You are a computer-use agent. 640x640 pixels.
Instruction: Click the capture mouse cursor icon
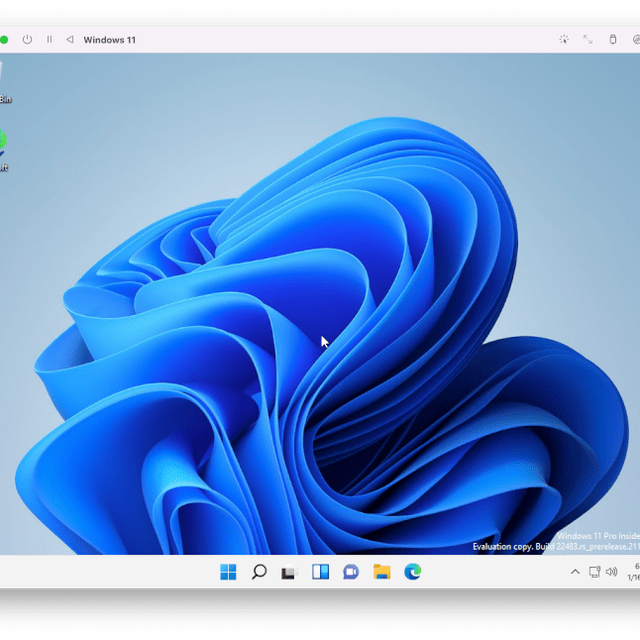[564, 40]
